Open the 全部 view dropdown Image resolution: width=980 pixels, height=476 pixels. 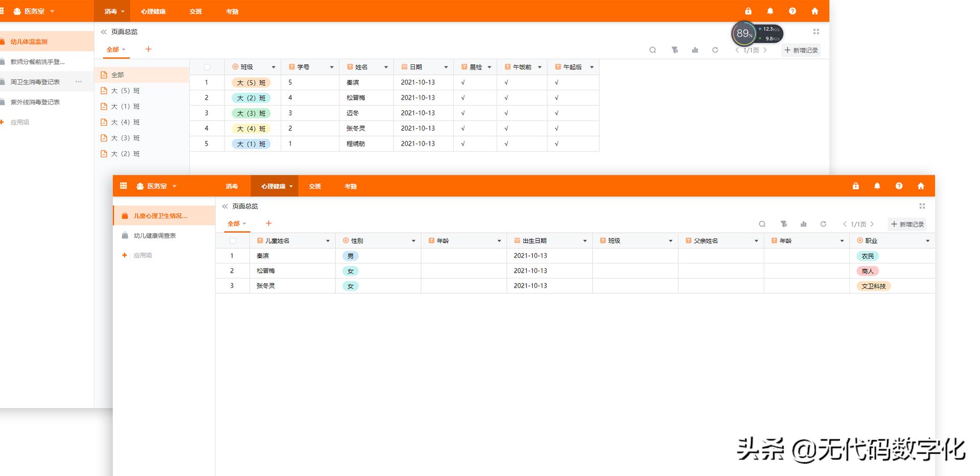tap(116, 50)
